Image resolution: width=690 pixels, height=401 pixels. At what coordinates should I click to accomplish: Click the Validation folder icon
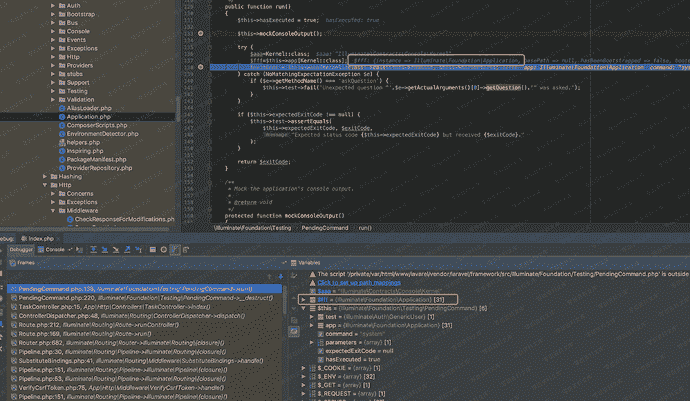coord(60,98)
